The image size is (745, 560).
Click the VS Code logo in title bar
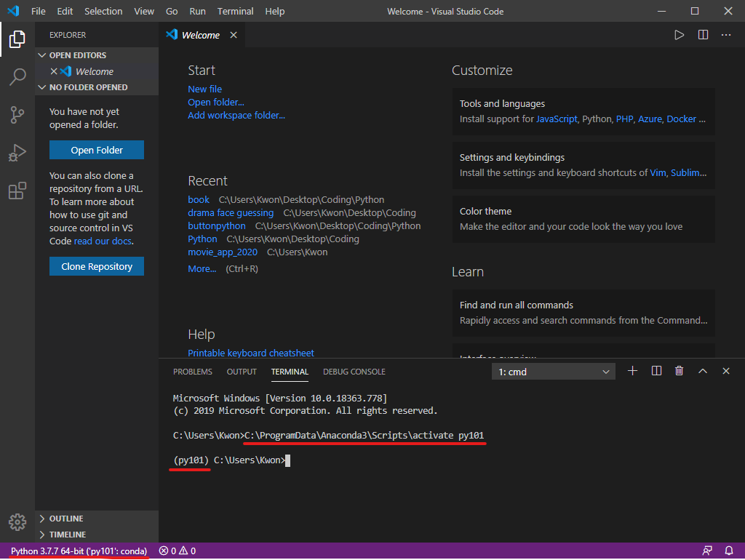(13, 11)
